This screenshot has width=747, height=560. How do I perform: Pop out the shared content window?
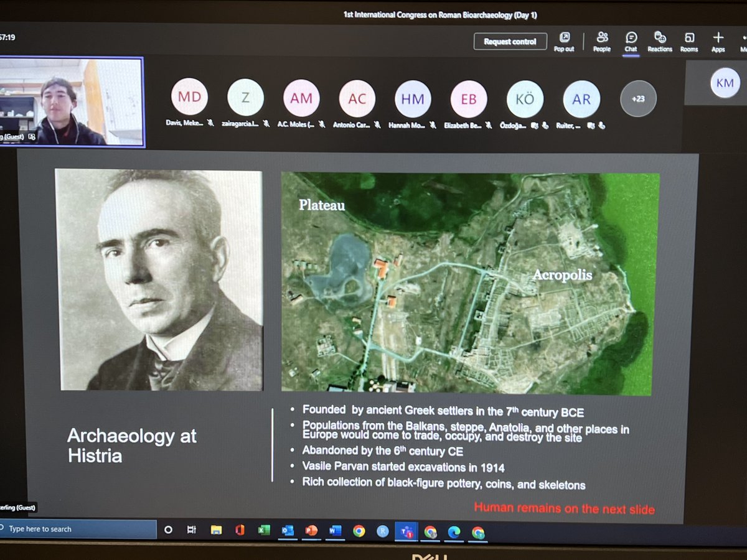tap(564, 42)
